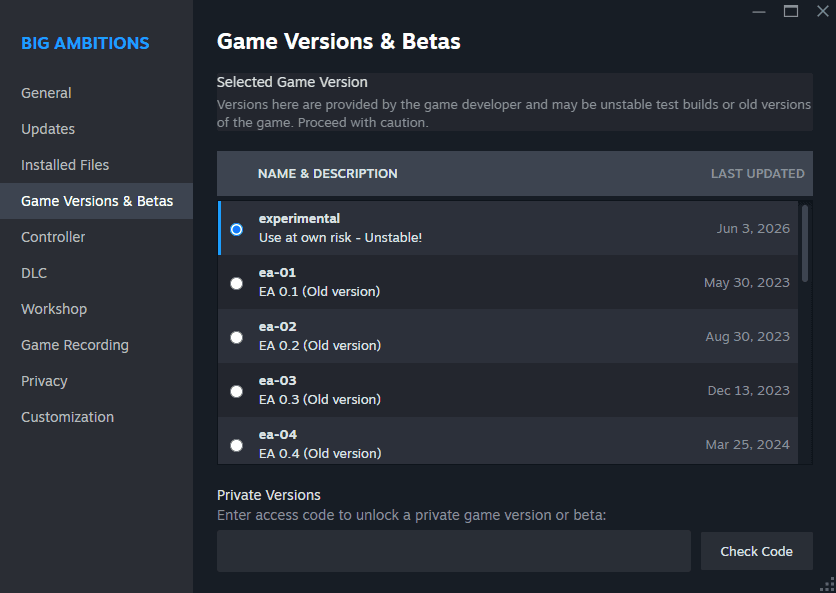Select the ea-03 version radio button
The width and height of the screenshot is (836, 593).
pyautogui.click(x=236, y=391)
